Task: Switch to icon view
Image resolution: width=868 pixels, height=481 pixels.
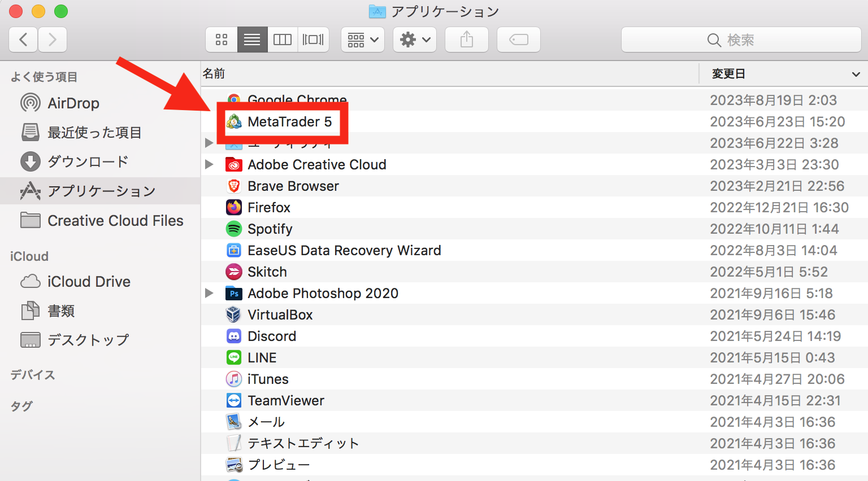Action: tap(222, 40)
